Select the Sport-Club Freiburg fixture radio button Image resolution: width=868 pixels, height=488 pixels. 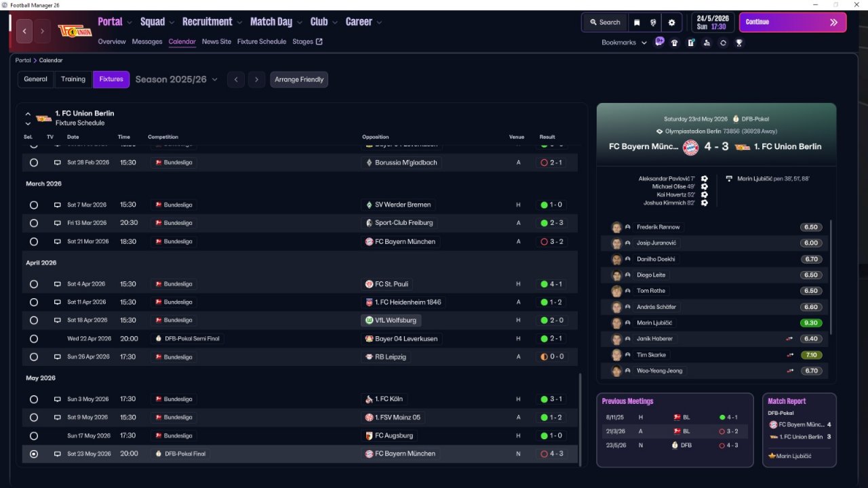tap(34, 223)
